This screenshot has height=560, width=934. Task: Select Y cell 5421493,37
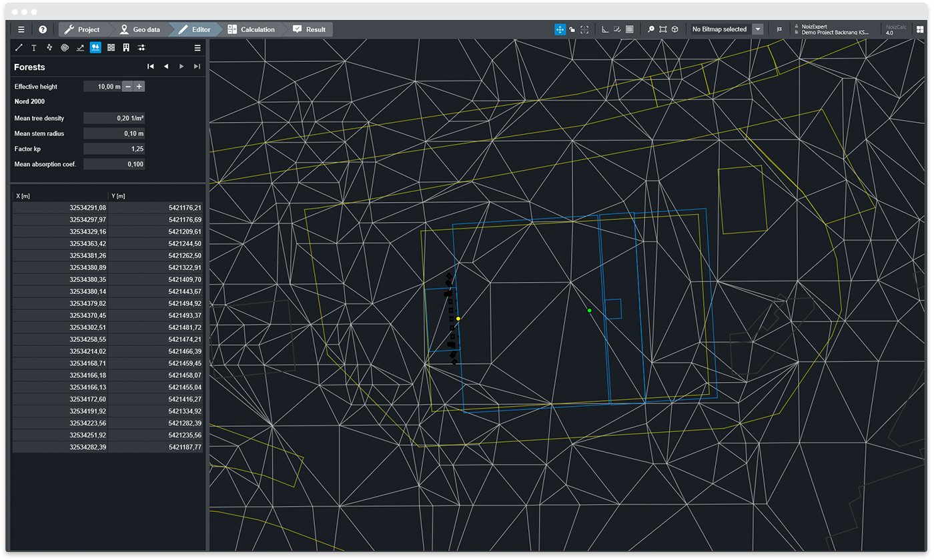(x=156, y=316)
